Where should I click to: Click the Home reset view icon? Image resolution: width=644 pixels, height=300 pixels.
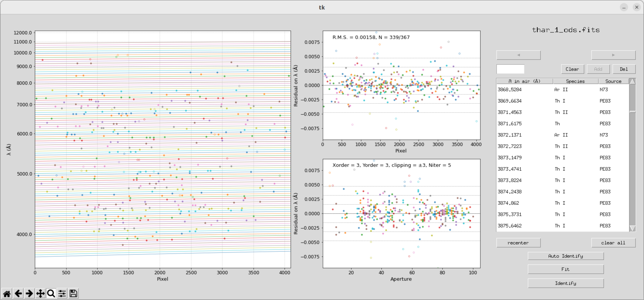7,293
